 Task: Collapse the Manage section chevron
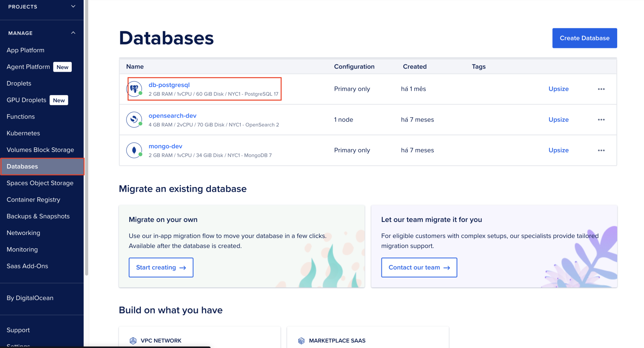coord(73,33)
